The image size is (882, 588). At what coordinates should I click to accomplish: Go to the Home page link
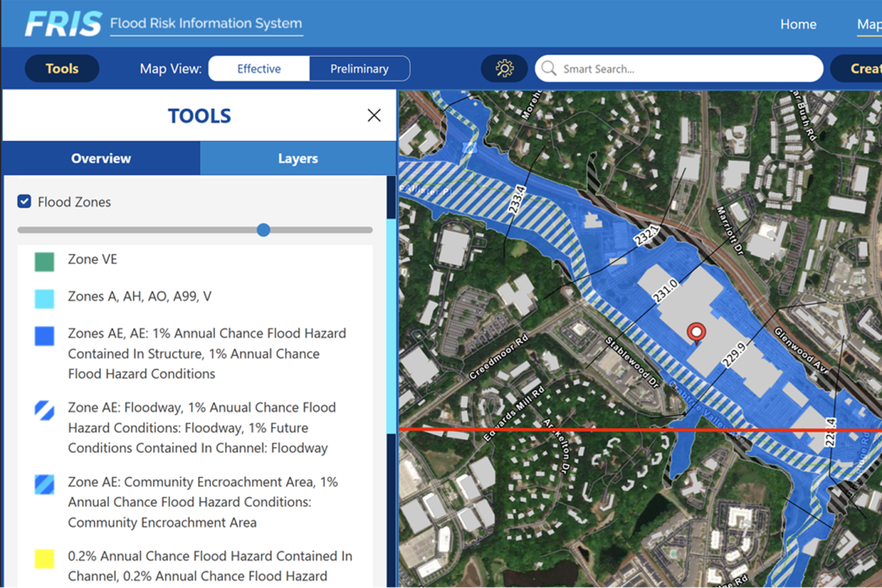click(x=798, y=24)
